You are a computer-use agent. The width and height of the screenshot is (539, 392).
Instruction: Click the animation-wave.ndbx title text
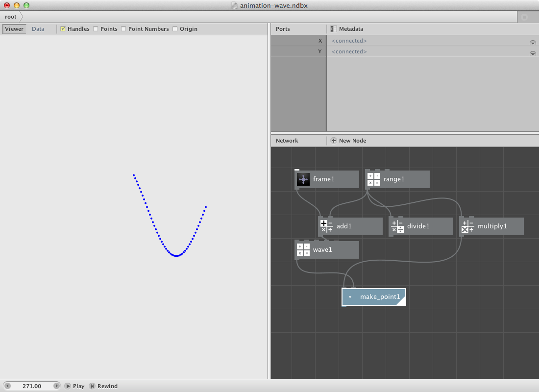tap(273, 5)
